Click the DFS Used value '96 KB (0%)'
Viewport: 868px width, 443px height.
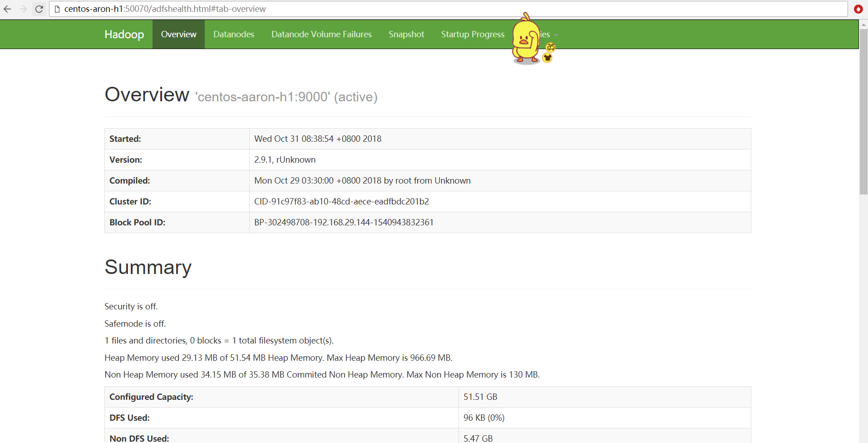[x=484, y=418]
